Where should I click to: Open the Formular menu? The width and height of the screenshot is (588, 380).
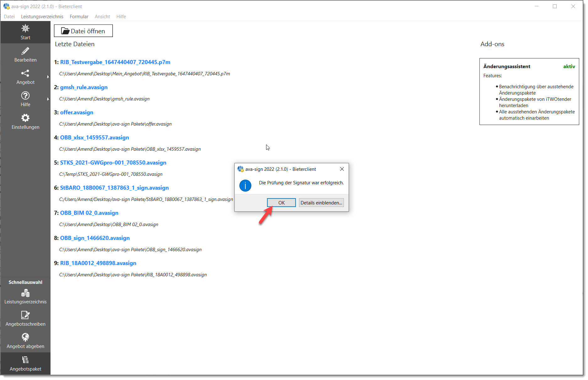click(79, 17)
